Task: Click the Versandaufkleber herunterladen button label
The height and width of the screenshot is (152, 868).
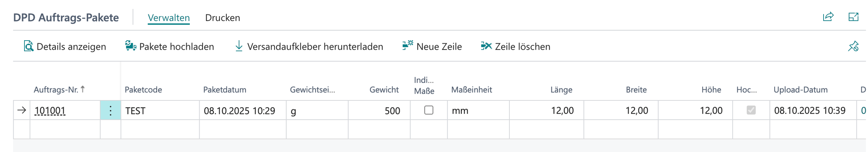Action: click(315, 47)
